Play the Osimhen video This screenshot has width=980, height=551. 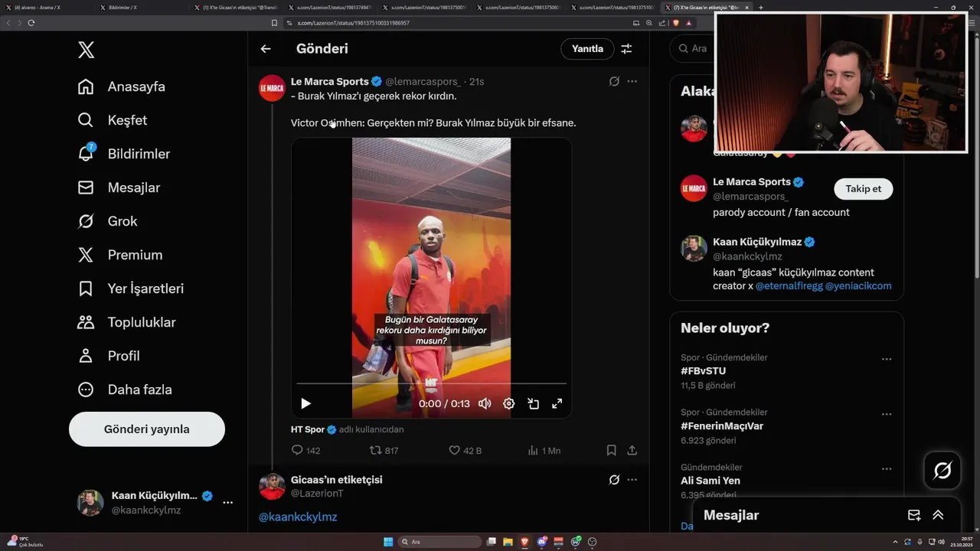click(x=305, y=403)
